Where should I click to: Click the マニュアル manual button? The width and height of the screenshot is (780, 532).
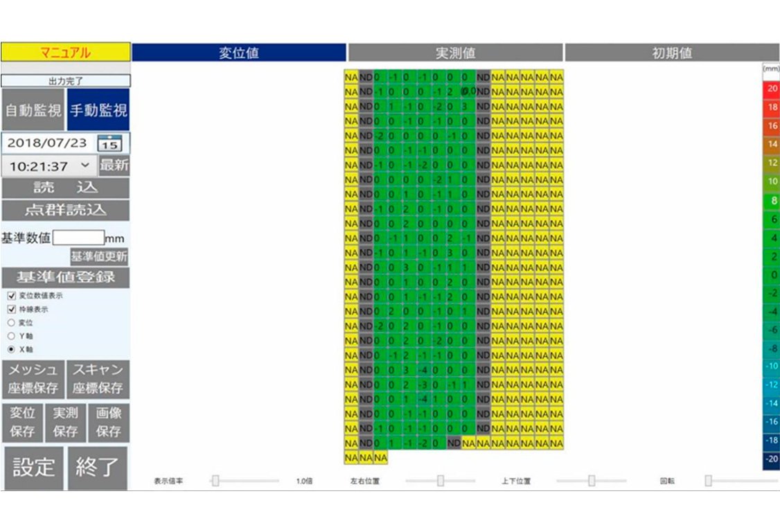[65, 53]
